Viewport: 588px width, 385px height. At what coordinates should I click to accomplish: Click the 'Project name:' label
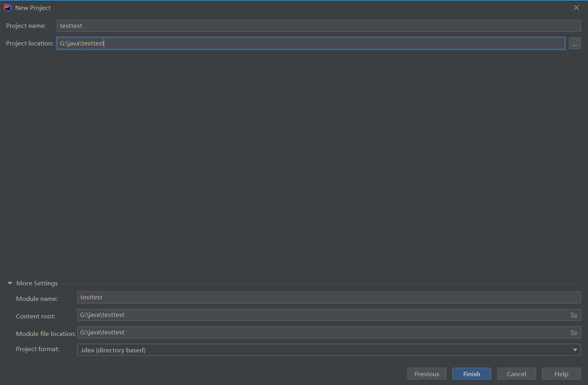tap(26, 26)
